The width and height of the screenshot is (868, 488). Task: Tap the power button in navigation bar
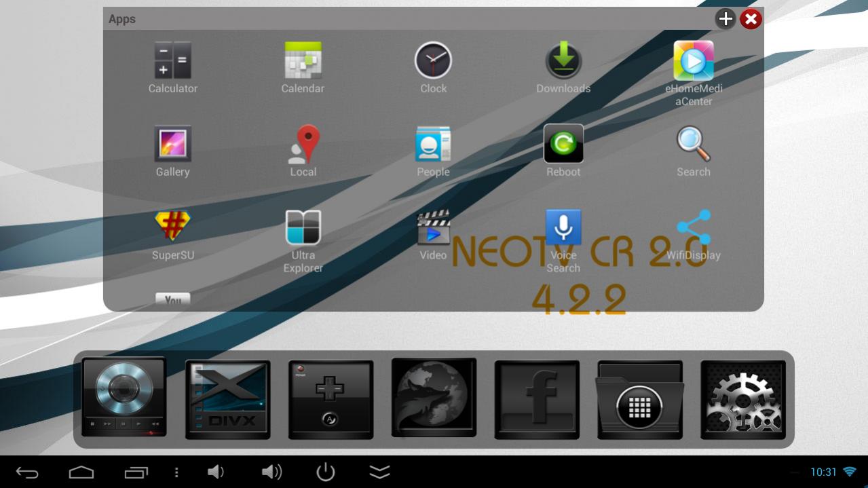click(x=326, y=472)
